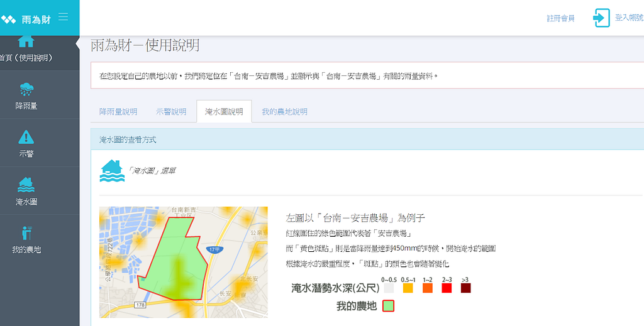Viewport: 644px width, 326px height.
Task: Click the line 紅線圍住的綠色範圍代表著「安吉農場」
Action: click(348, 233)
